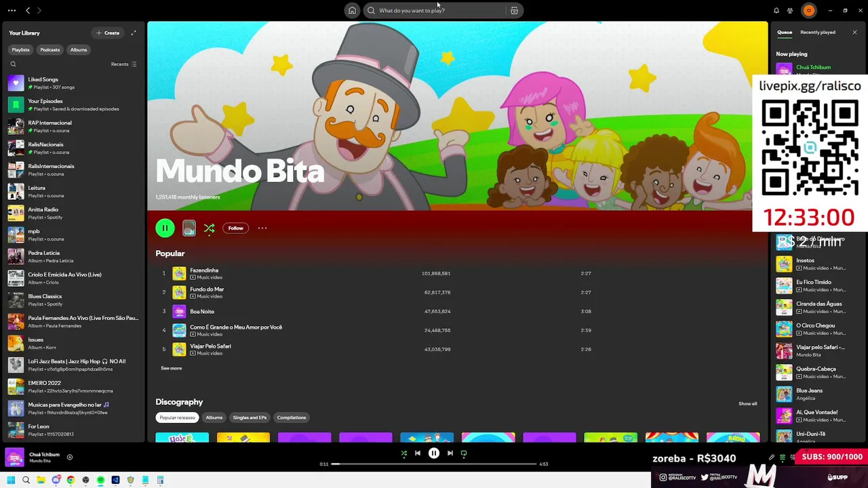Open the Friend Activity icon
The height and width of the screenshot is (488, 868).
[x=790, y=10]
